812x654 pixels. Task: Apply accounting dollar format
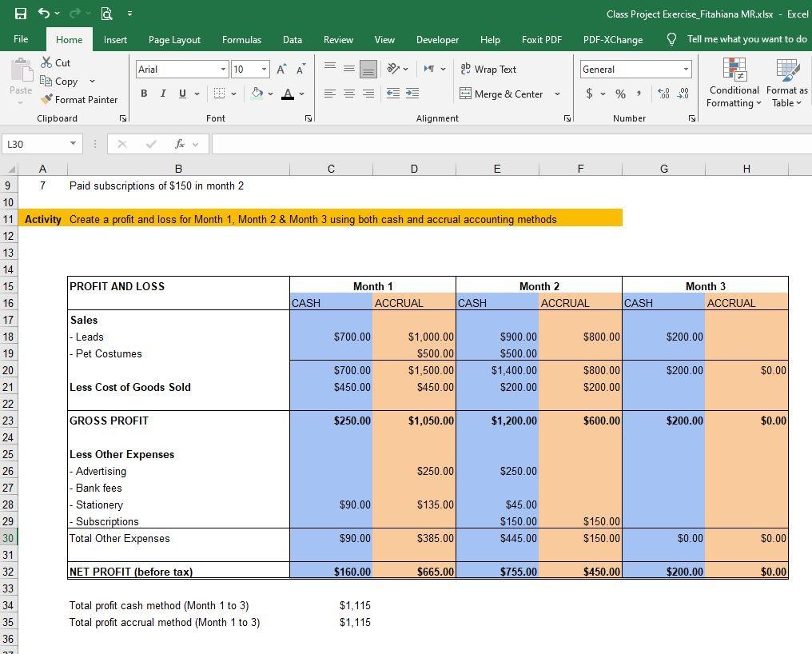pyautogui.click(x=589, y=94)
